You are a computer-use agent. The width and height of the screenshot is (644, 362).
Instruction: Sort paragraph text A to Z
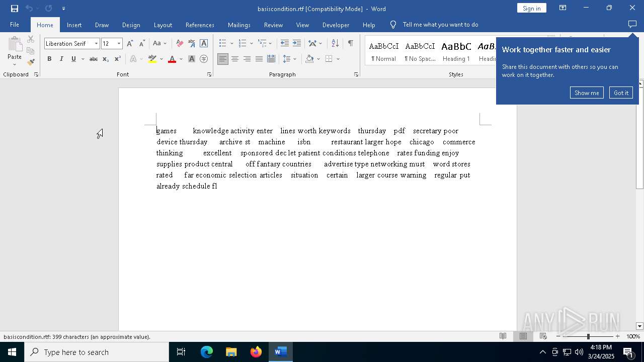[x=335, y=44]
